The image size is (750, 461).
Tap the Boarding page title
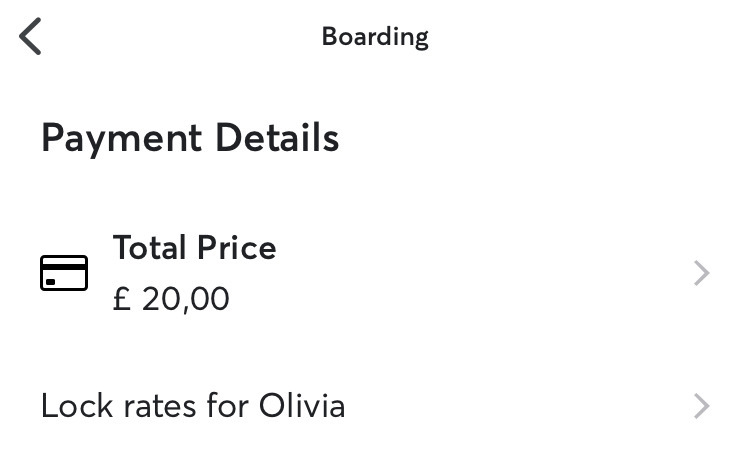pos(375,37)
